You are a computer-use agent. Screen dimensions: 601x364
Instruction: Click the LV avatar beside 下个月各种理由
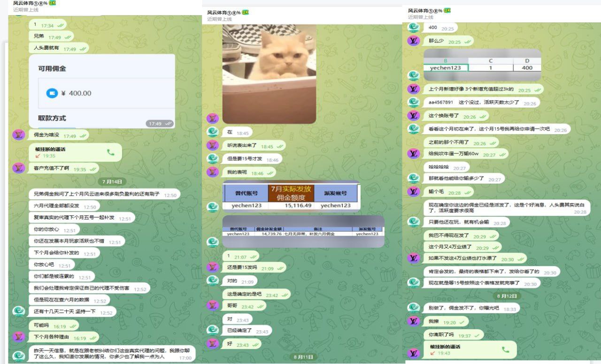point(18,337)
